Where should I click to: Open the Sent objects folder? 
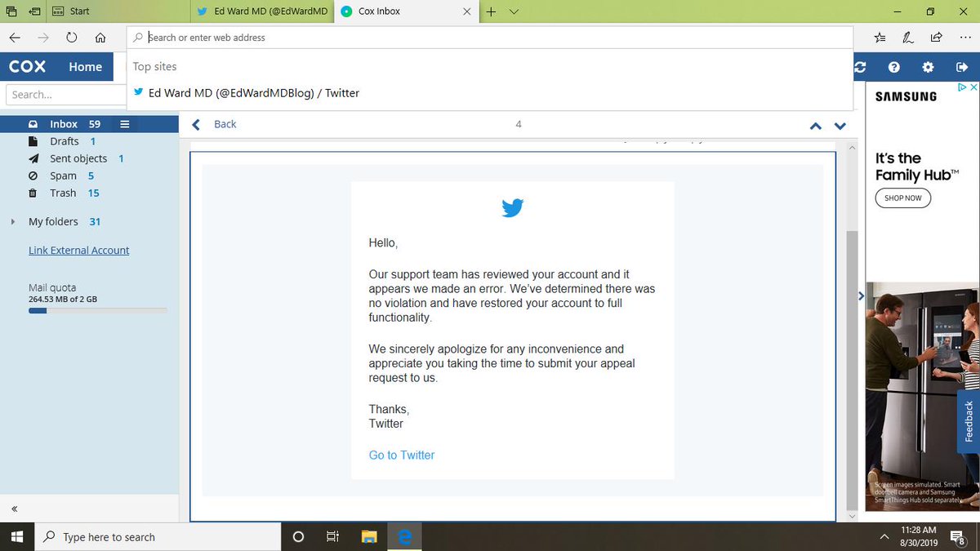pos(78,158)
